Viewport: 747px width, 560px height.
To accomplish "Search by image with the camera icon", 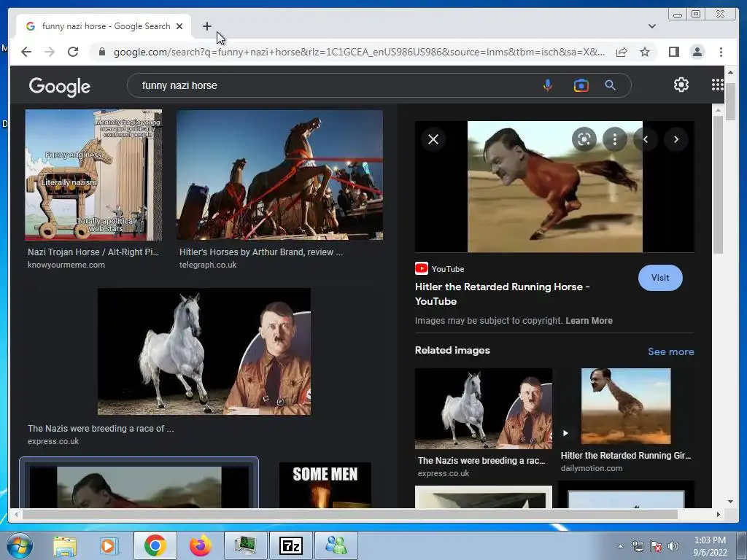I will point(581,85).
